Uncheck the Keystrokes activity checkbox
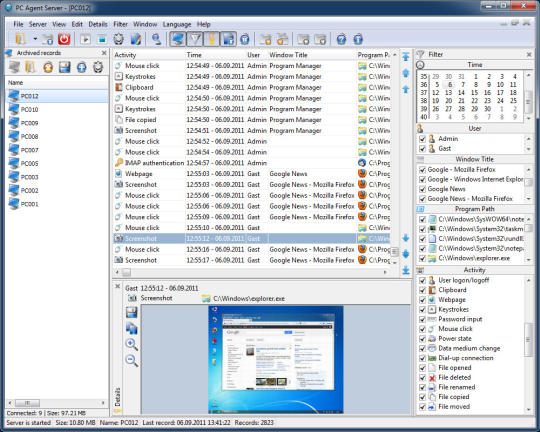Screen dimensions: 540x432 coord(422,309)
